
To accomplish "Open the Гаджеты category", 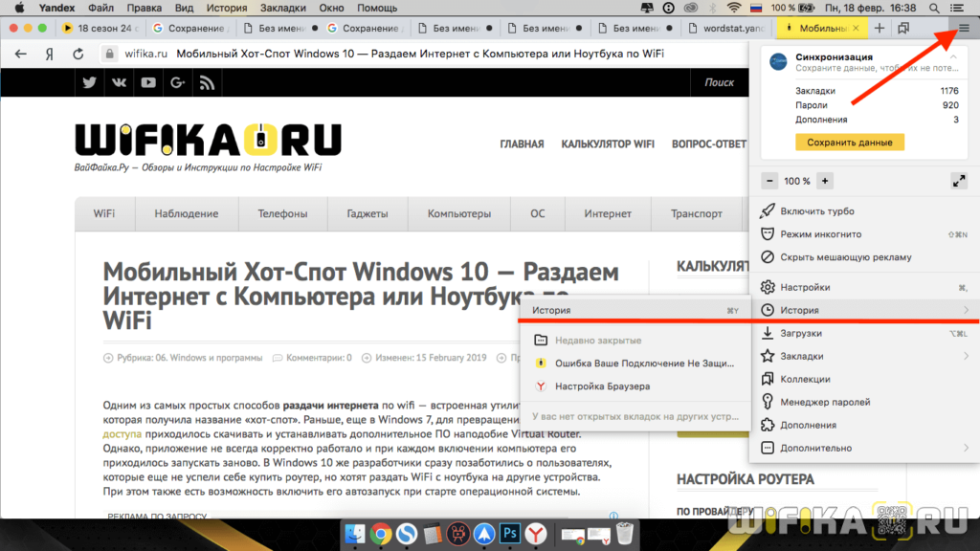I will point(367,213).
